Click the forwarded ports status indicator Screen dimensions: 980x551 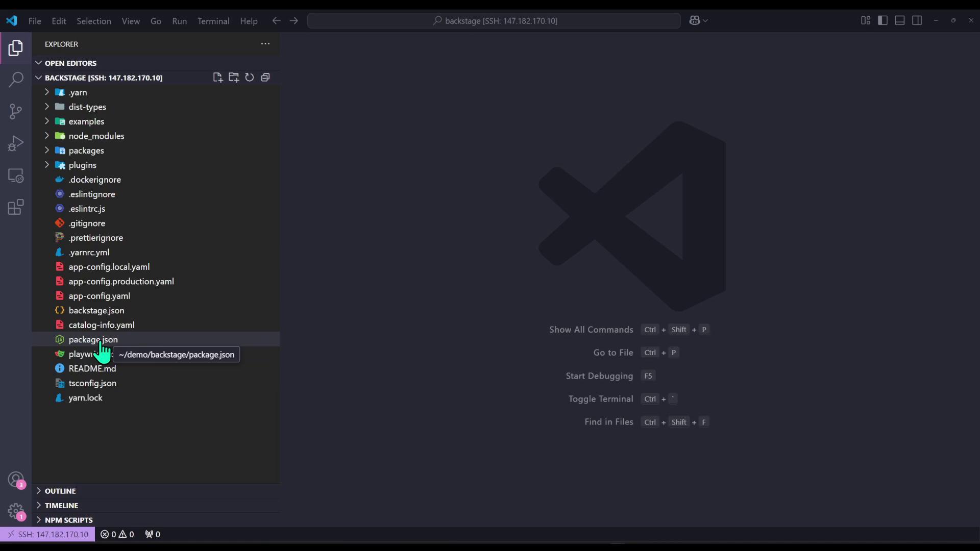pos(153,534)
